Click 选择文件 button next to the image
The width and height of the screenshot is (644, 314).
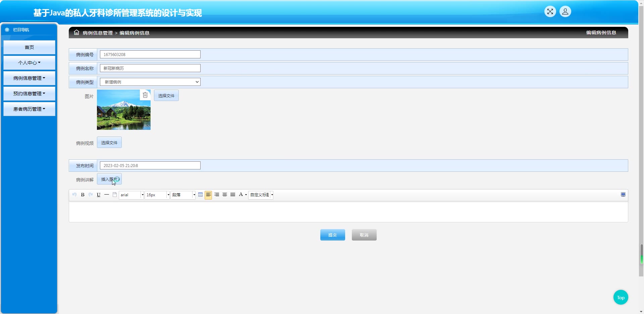click(x=166, y=96)
